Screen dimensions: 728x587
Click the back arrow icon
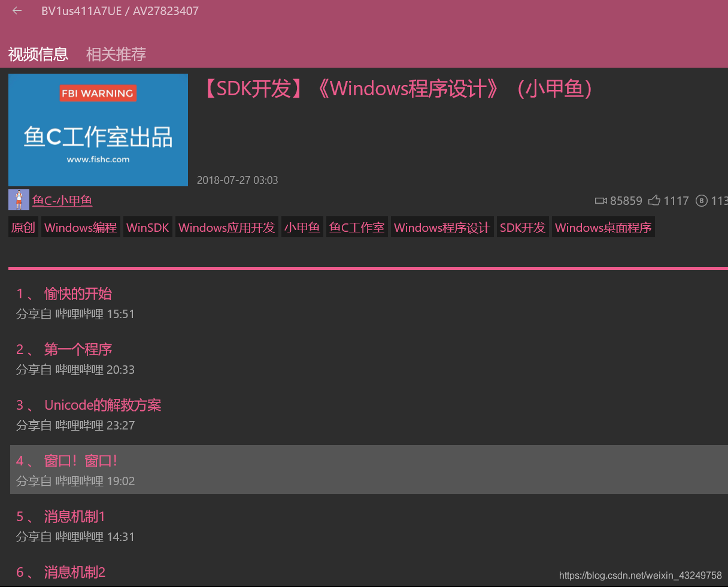pos(17,11)
